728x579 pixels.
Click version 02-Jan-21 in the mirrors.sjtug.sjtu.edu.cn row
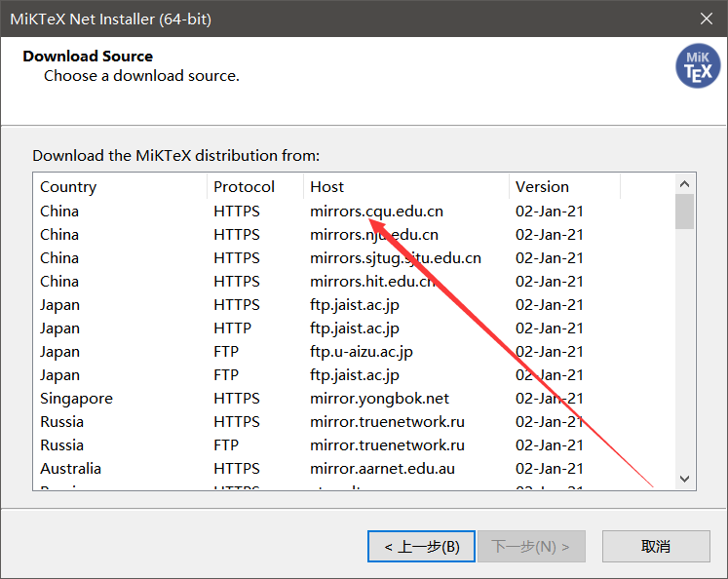(550, 258)
